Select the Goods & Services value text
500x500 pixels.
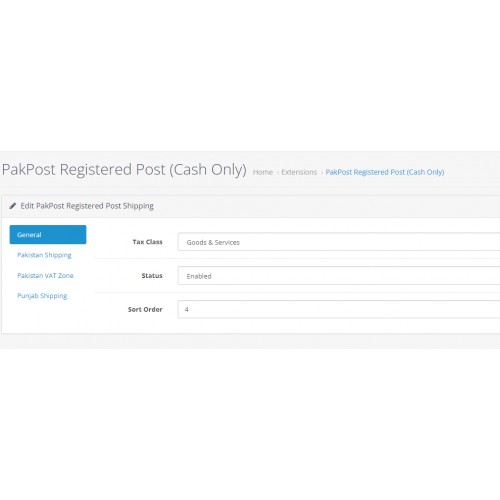pos(213,242)
